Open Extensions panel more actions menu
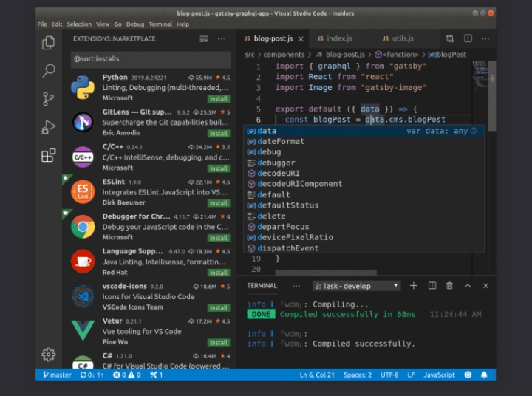This screenshot has width=532, height=396. (x=221, y=38)
